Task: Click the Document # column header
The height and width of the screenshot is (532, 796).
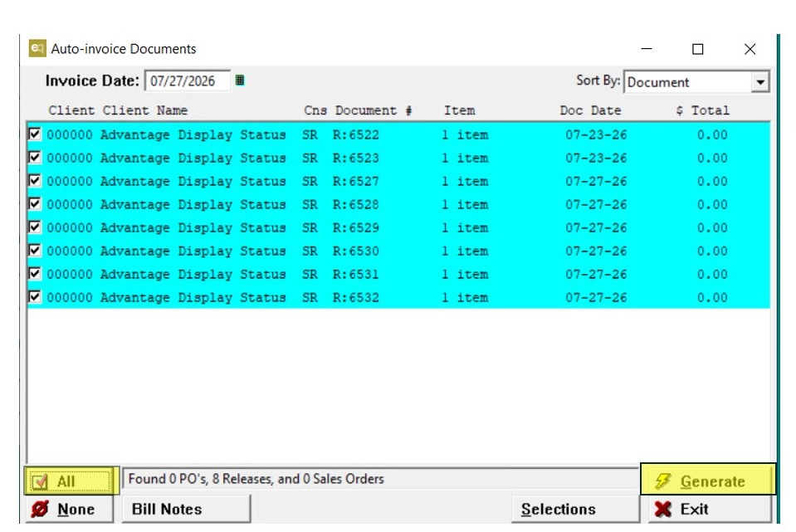Action: pos(374,110)
